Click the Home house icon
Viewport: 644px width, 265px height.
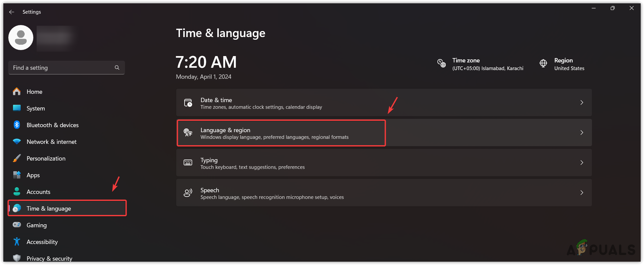[x=17, y=91]
